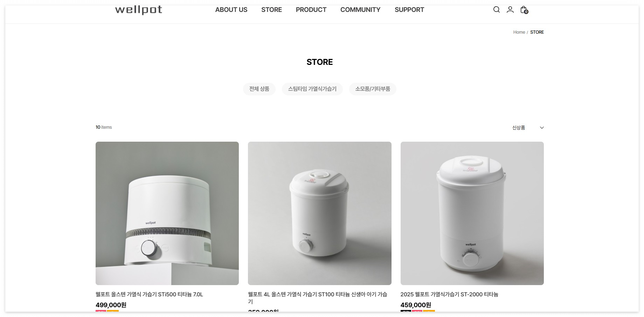The height and width of the screenshot is (317, 644).
Task: Click the 웰포트 올스텐 STi500 product title
Action: (149, 295)
